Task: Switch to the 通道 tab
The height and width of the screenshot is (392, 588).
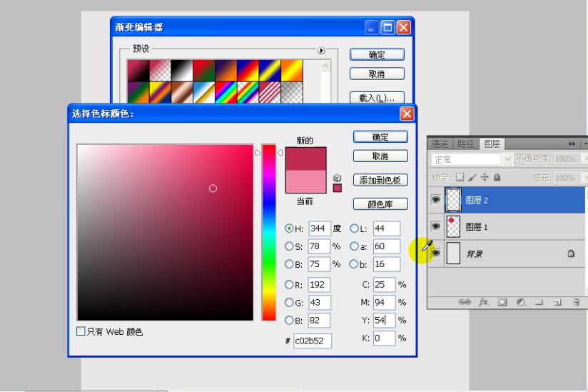Action: click(x=440, y=144)
